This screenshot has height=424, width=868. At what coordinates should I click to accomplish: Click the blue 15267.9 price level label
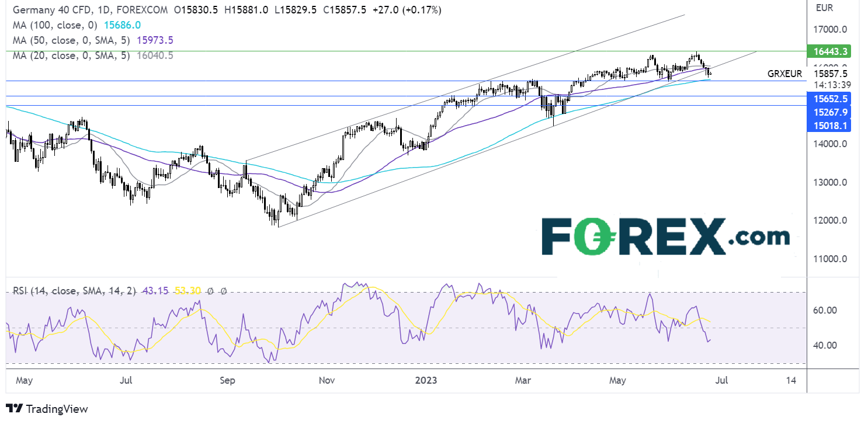point(830,112)
